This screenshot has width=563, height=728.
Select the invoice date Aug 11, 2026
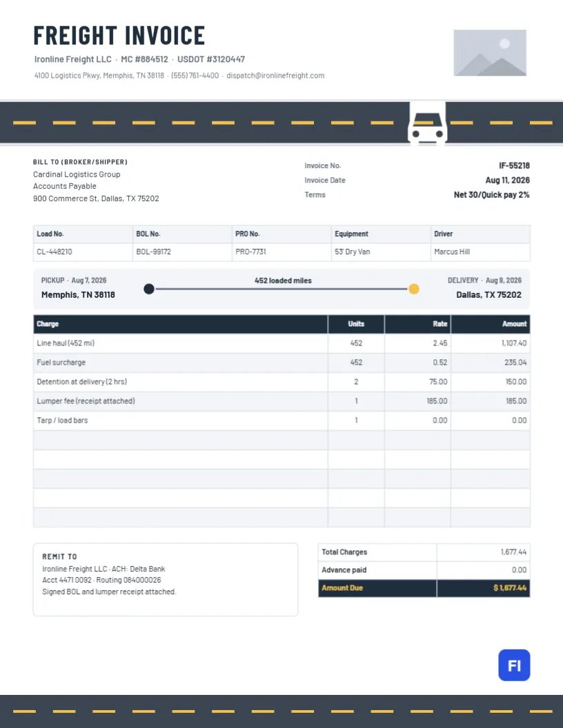[507, 180]
